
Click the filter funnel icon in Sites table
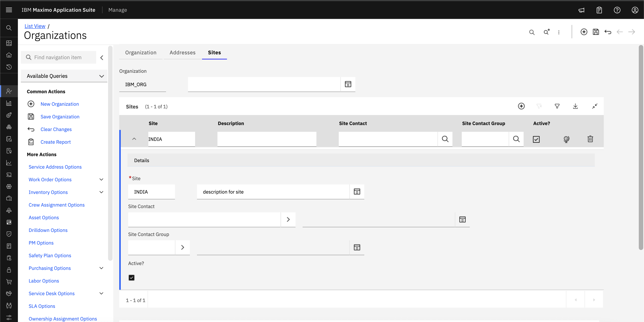(557, 106)
